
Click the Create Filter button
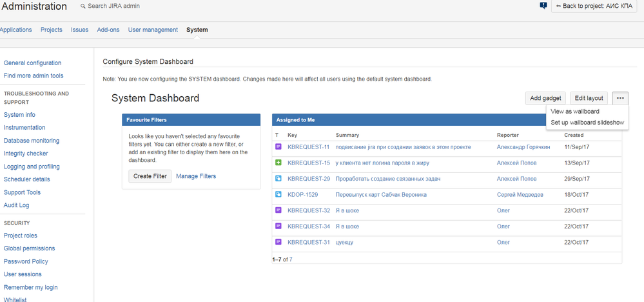(150, 176)
